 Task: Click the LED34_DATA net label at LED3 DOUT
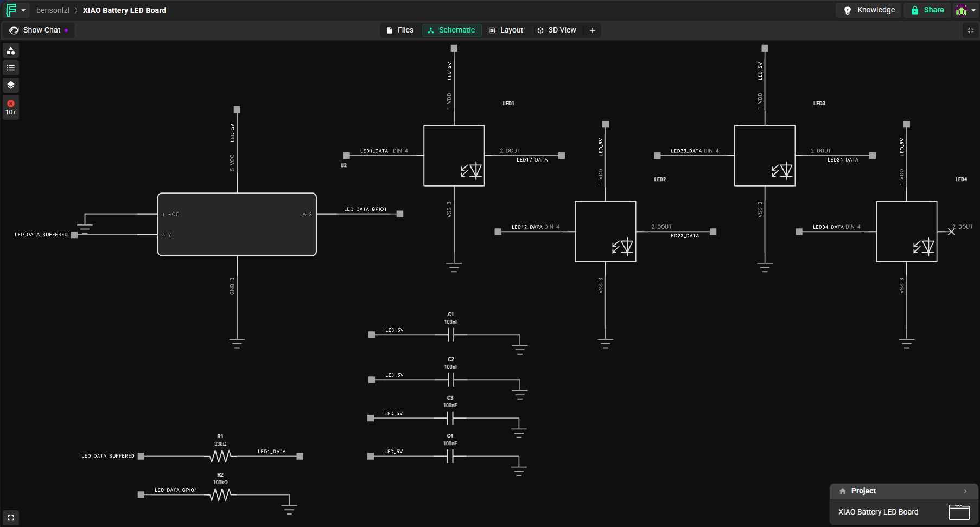click(843, 160)
